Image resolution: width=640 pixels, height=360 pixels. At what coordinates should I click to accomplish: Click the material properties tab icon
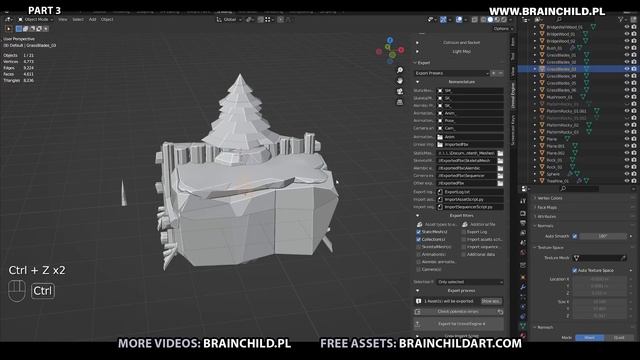523,336
